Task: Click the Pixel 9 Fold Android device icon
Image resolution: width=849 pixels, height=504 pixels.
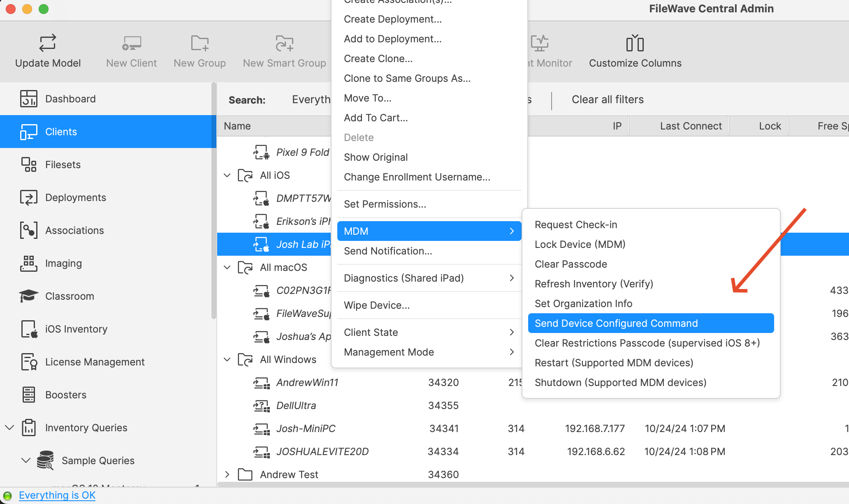Action: [262, 152]
